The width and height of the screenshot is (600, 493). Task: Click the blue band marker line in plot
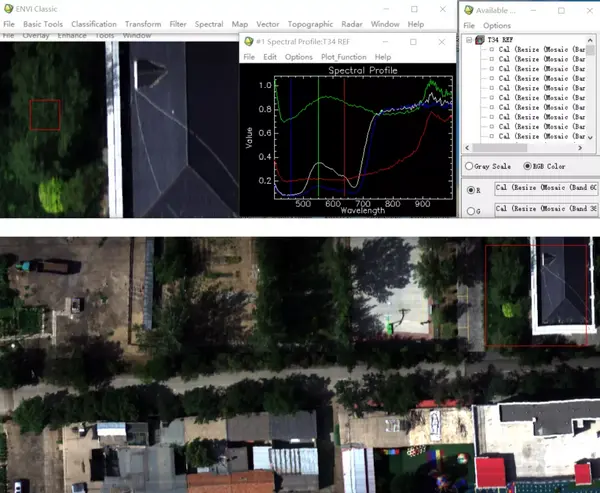pyautogui.click(x=291, y=137)
